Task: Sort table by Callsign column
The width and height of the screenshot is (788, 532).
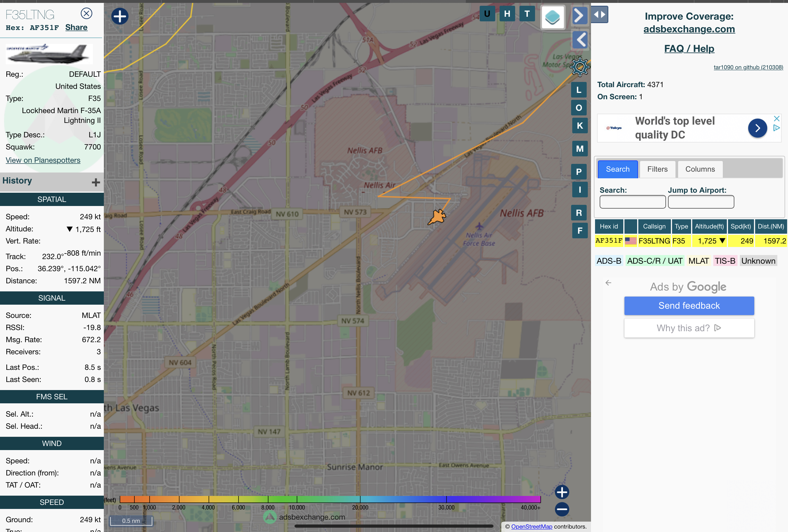Action: point(654,226)
